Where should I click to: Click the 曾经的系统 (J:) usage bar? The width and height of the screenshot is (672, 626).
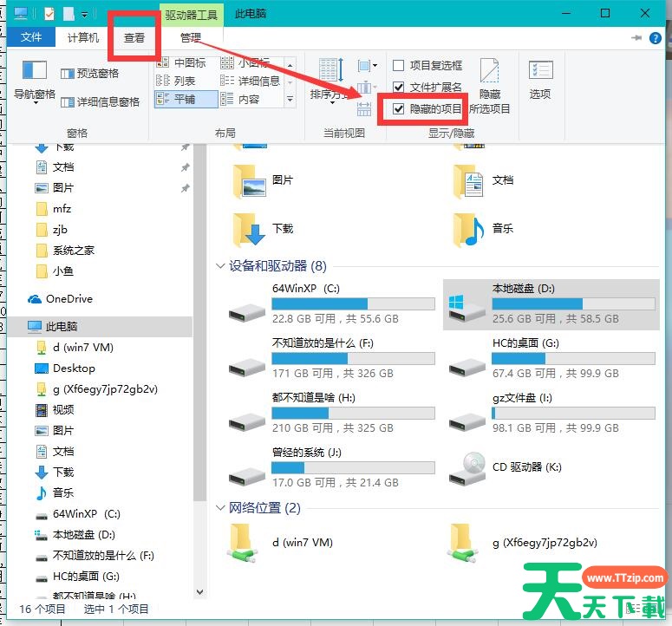point(353,468)
